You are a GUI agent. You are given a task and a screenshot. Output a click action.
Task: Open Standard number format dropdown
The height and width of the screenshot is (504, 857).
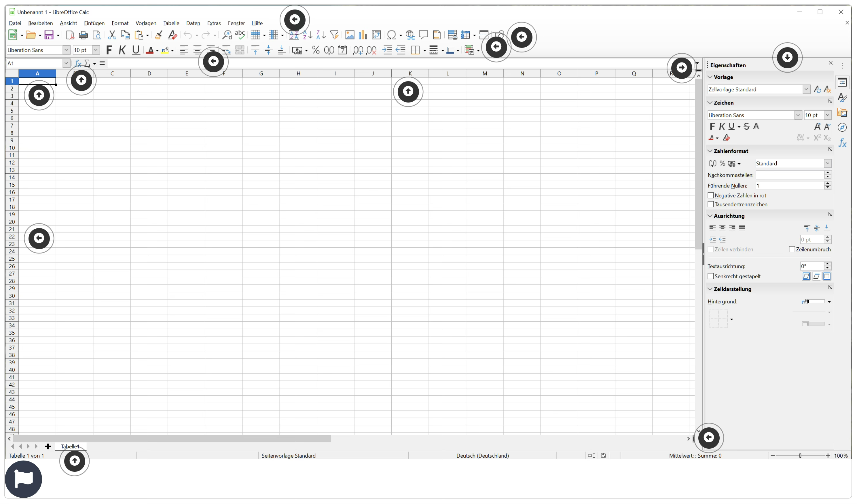(827, 164)
